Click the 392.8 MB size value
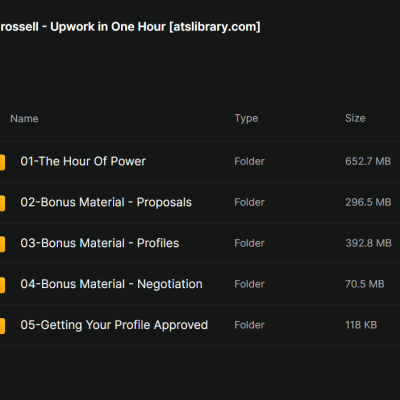This screenshot has width=400, height=400. (368, 243)
